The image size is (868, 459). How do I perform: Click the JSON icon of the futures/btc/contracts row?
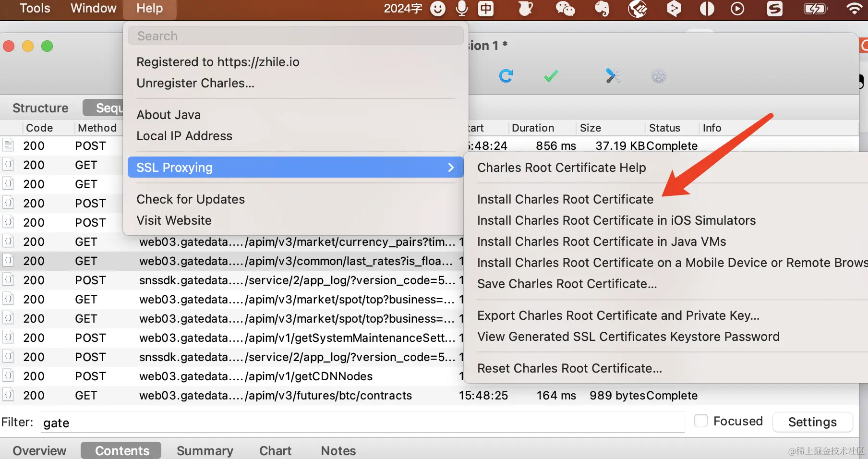tap(8, 395)
